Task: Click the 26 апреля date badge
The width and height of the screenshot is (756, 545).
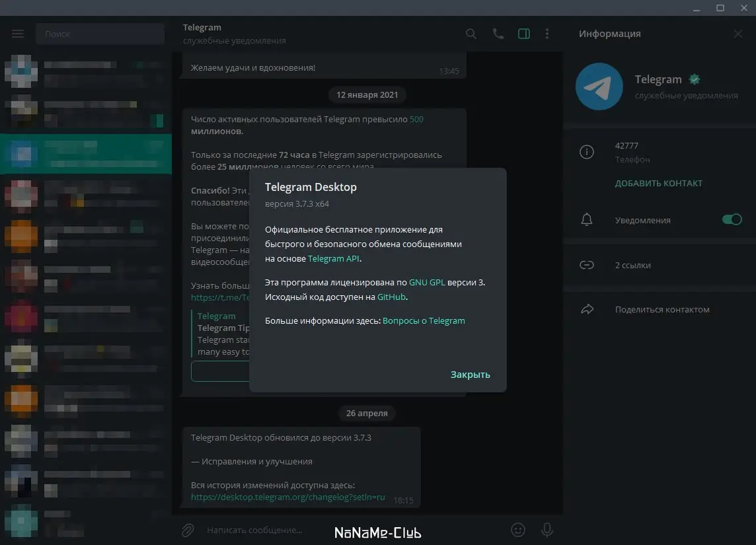Action: pyautogui.click(x=367, y=413)
